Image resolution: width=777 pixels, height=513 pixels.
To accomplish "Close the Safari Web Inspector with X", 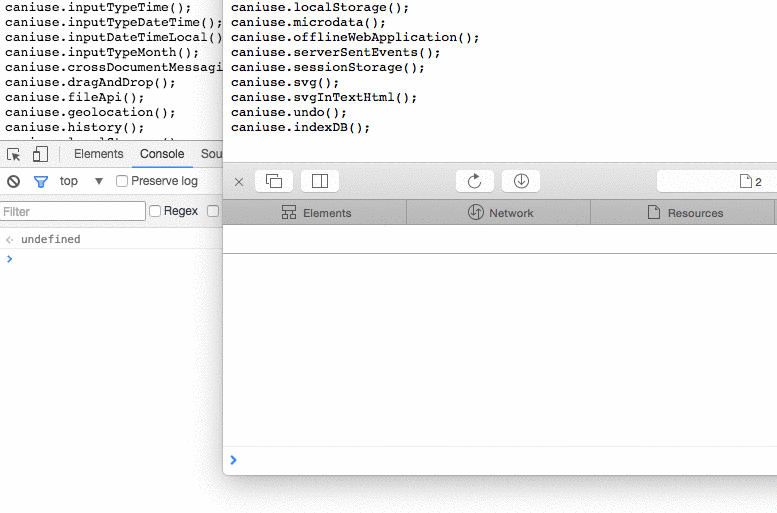I will [239, 182].
